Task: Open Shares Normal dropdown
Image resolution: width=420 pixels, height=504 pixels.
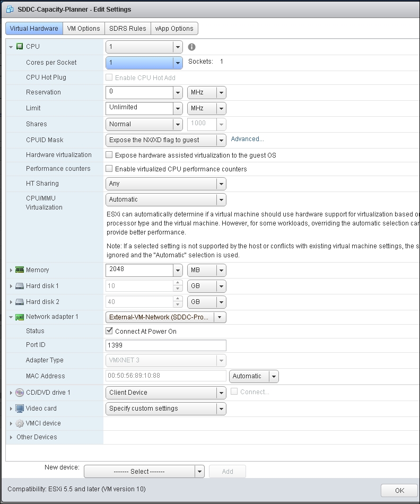Action: 178,124
